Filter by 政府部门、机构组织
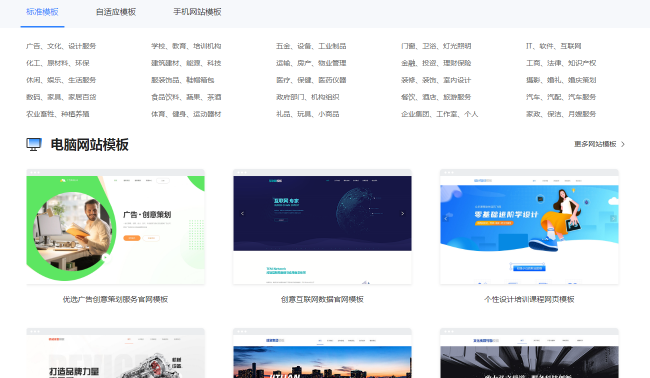Viewport: 650px width, 378px height. pyautogui.click(x=308, y=97)
